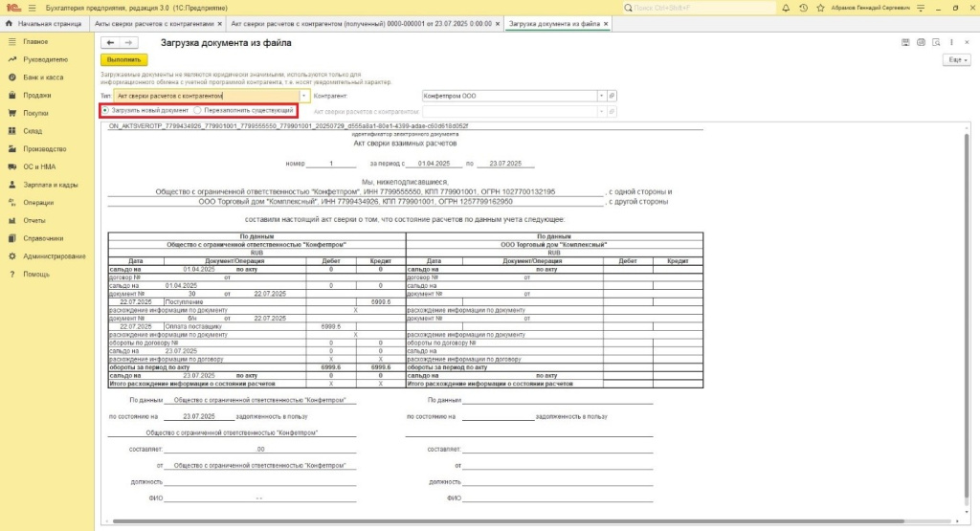
Task: Click the back arrow navigation button
Action: [111, 42]
